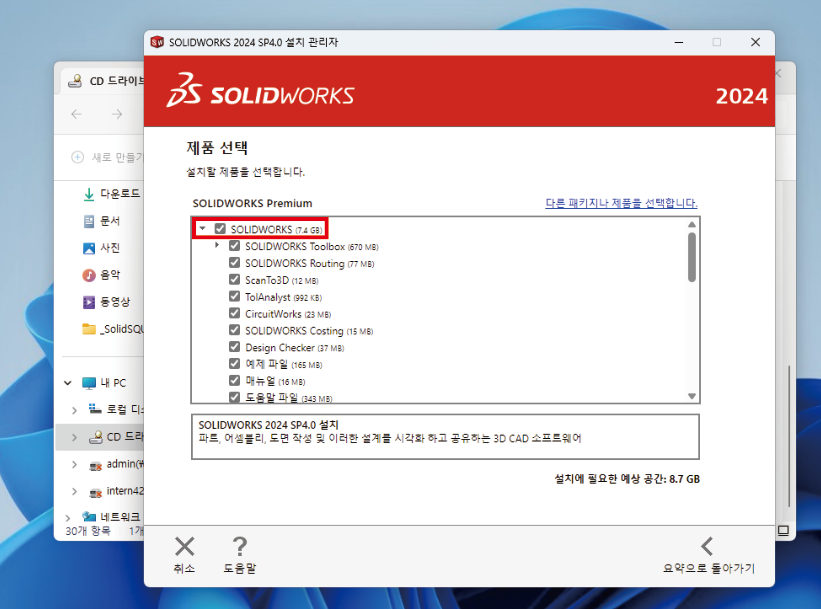Toggle the 매뉴얼 checkbox
821x609 pixels.
point(235,380)
